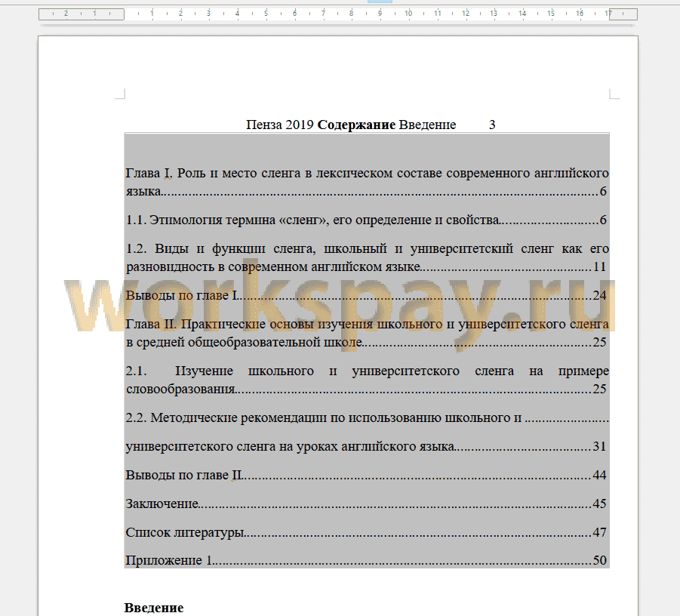Click the 'Глава I. Роль и место сленга' line
680x616 pixels.
[x=367, y=173]
